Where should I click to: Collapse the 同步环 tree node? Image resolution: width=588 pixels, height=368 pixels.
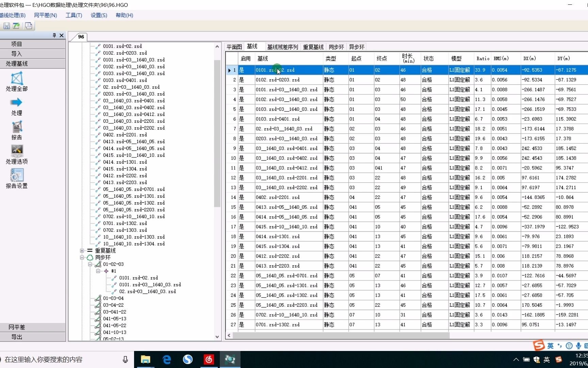coord(82,258)
